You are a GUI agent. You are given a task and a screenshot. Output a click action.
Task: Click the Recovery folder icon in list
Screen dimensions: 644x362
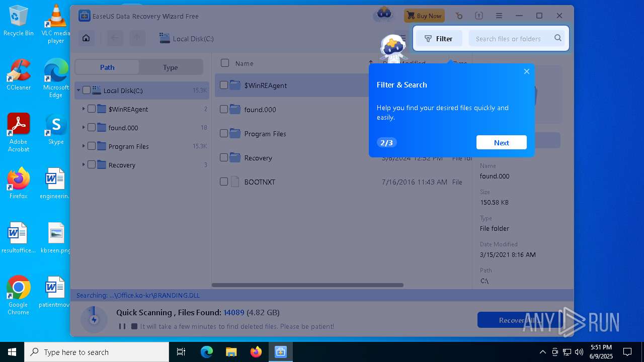coord(235,157)
